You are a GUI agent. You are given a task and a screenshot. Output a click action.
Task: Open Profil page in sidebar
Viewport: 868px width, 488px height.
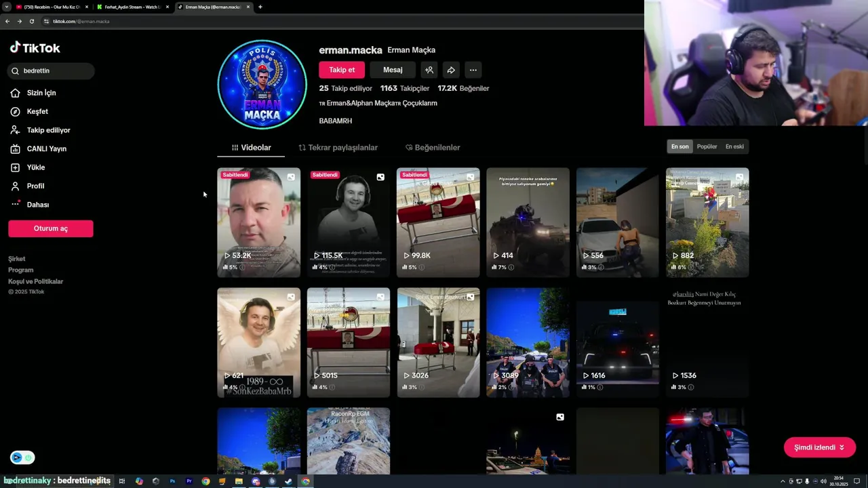click(x=35, y=186)
